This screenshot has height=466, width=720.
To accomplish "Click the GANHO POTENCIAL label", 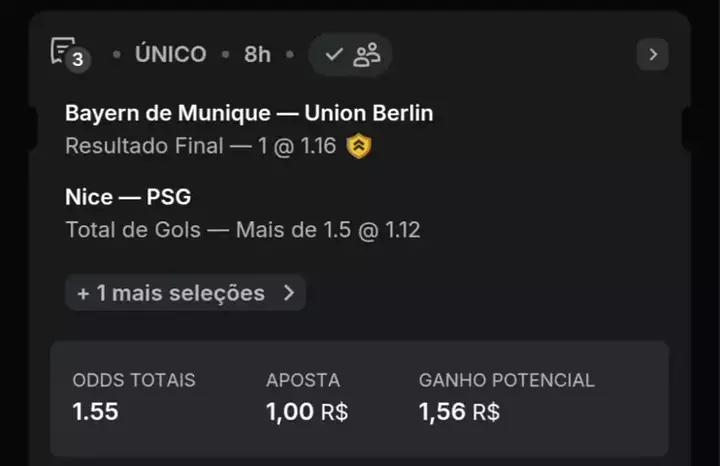I will (x=506, y=380).
